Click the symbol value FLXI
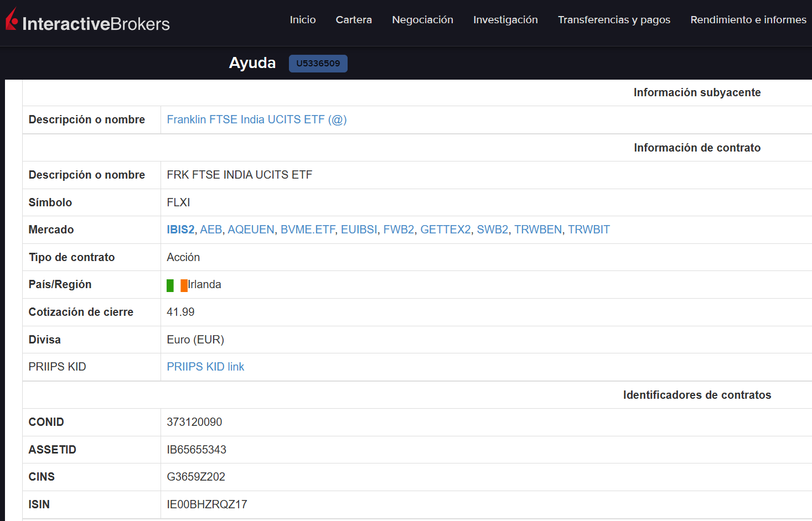This screenshot has width=812, height=521. (x=178, y=202)
